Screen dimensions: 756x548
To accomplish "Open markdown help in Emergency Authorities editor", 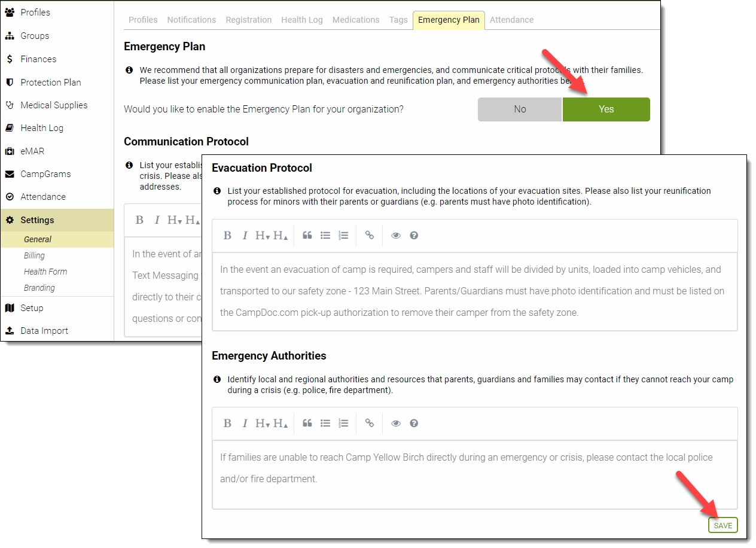I will click(x=414, y=424).
